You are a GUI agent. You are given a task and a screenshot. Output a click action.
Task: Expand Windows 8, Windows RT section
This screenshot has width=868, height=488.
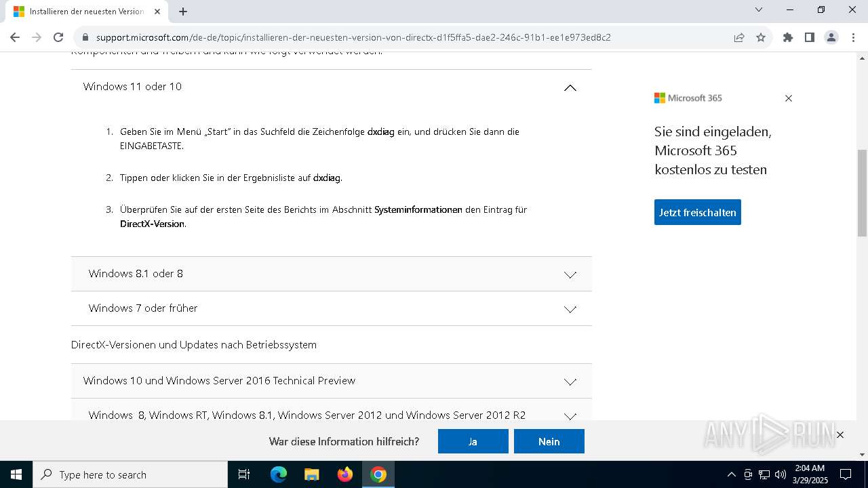click(331, 410)
